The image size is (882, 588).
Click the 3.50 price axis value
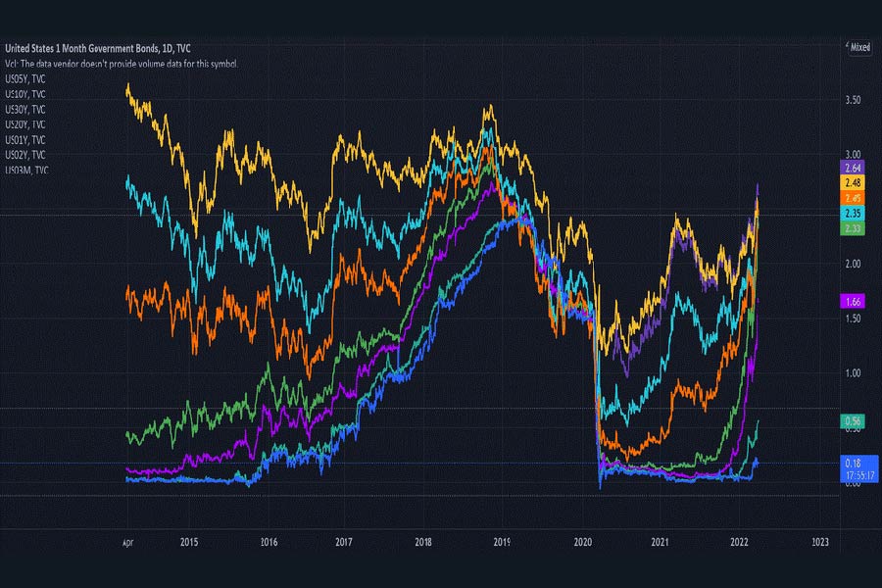tap(853, 100)
